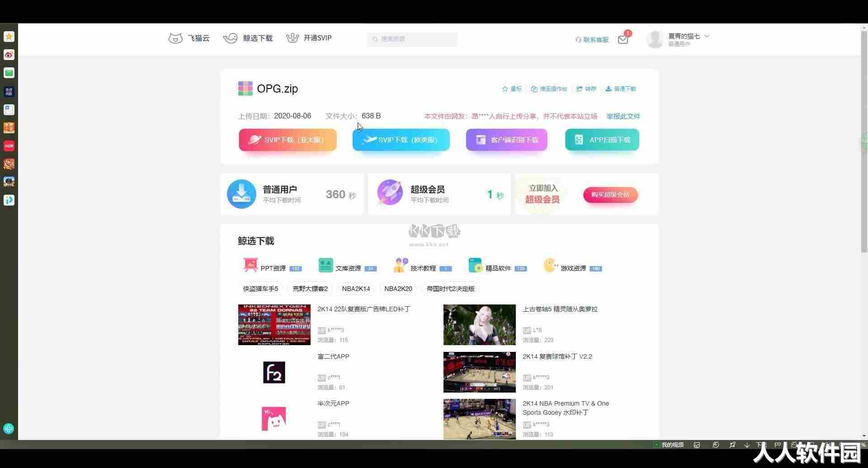
Task: Open the 半次元APP title link
Action: [333, 403]
